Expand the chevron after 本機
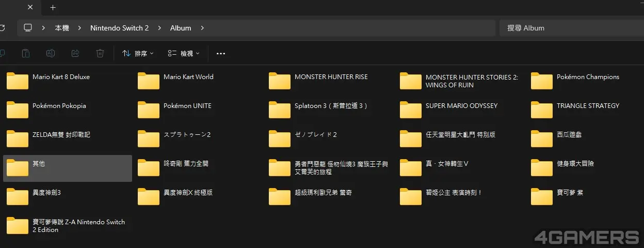This screenshot has width=644, height=248. [x=79, y=28]
